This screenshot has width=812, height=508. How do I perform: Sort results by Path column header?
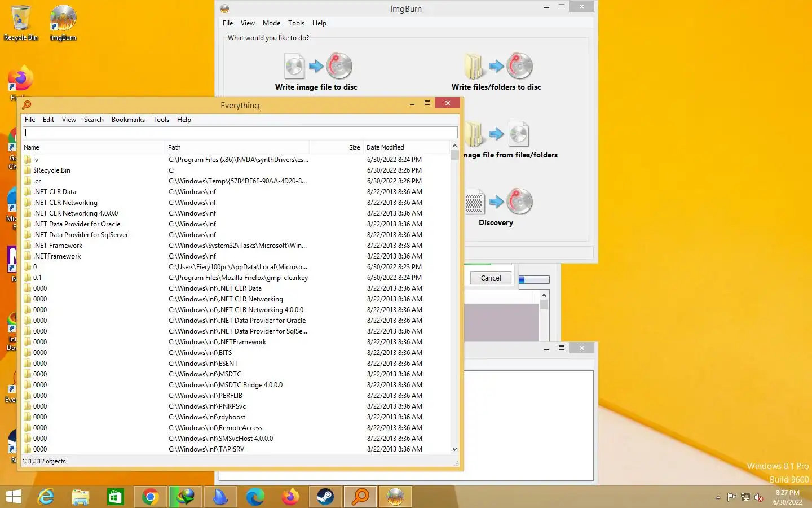pyautogui.click(x=237, y=147)
